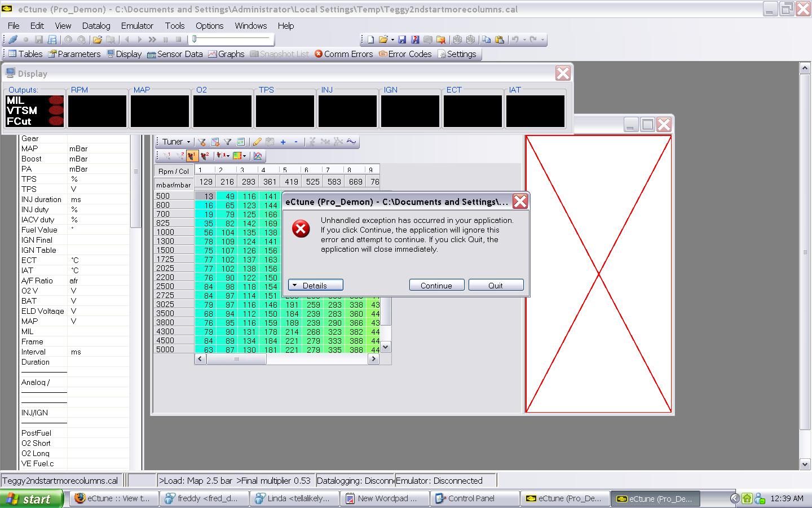Open the Emulator menu
The height and width of the screenshot is (508, 812).
tap(137, 26)
